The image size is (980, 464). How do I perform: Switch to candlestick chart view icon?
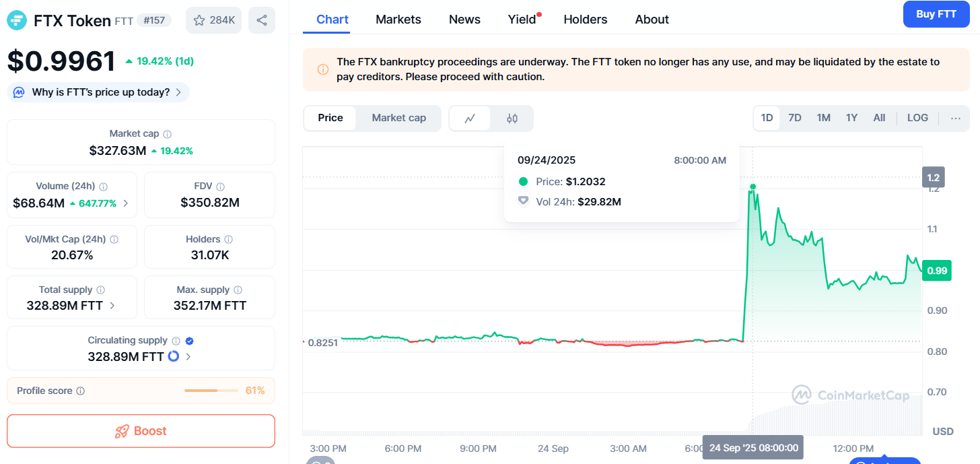[x=512, y=119]
